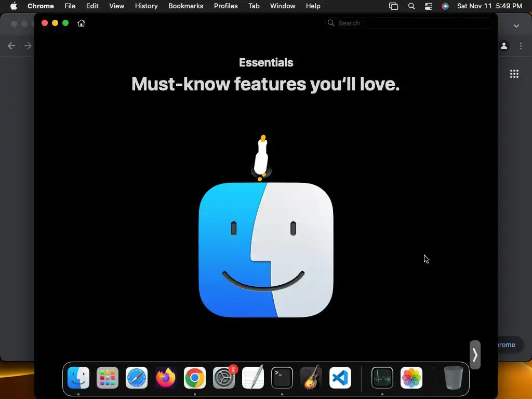
Task: Open Visual Studio Code from the Dock
Action: coord(340,378)
